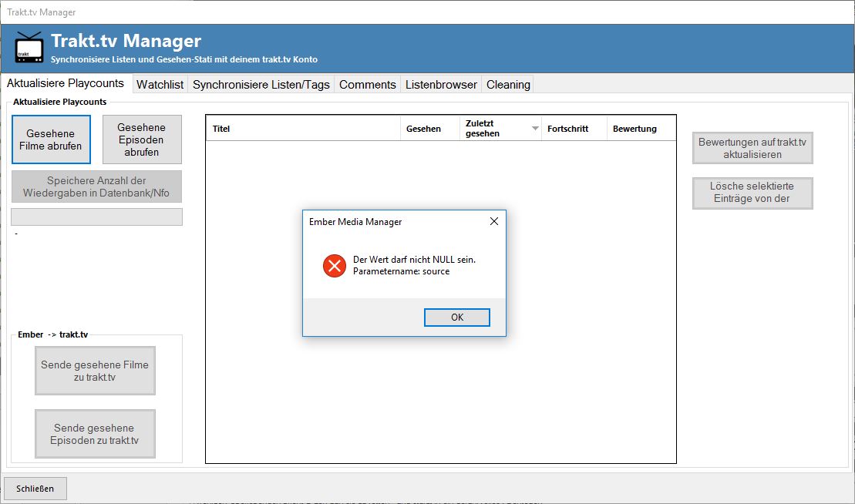Click Lösche selektierte Einträge button
Image resolution: width=855 pixels, height=504 pixels.
click(x=752, y=193)
